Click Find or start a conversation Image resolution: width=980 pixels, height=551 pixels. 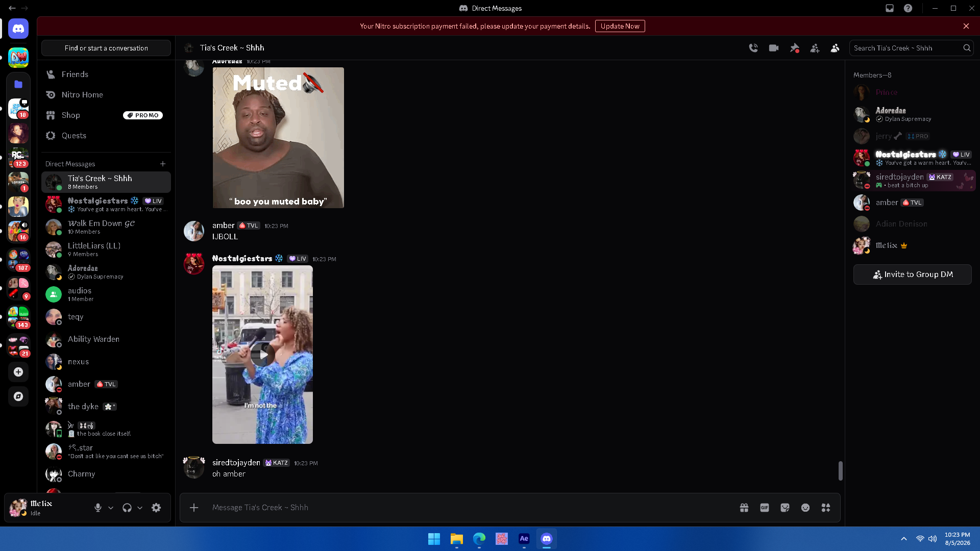click(106, 48)
